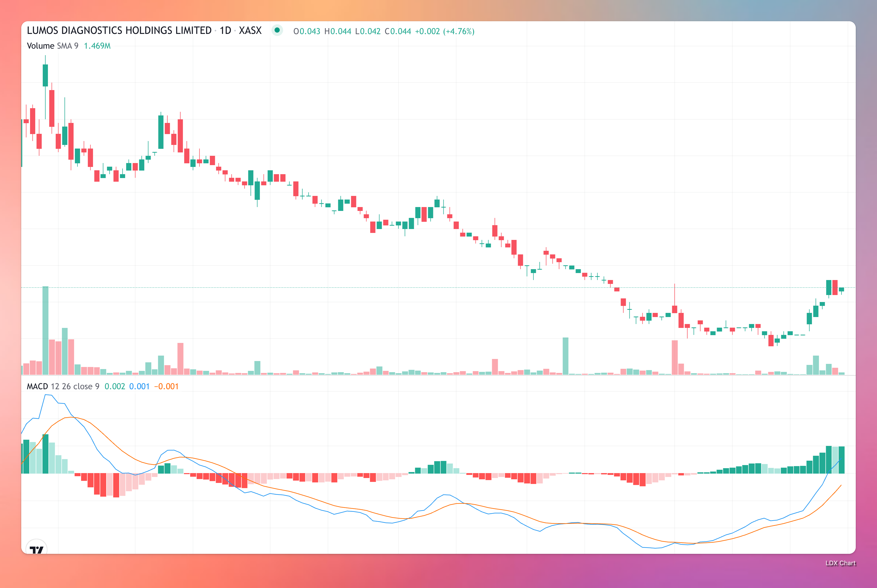Click the +0.002 (+4.76%) change
This screenshot has height=588, width=877.
(445, 31)
